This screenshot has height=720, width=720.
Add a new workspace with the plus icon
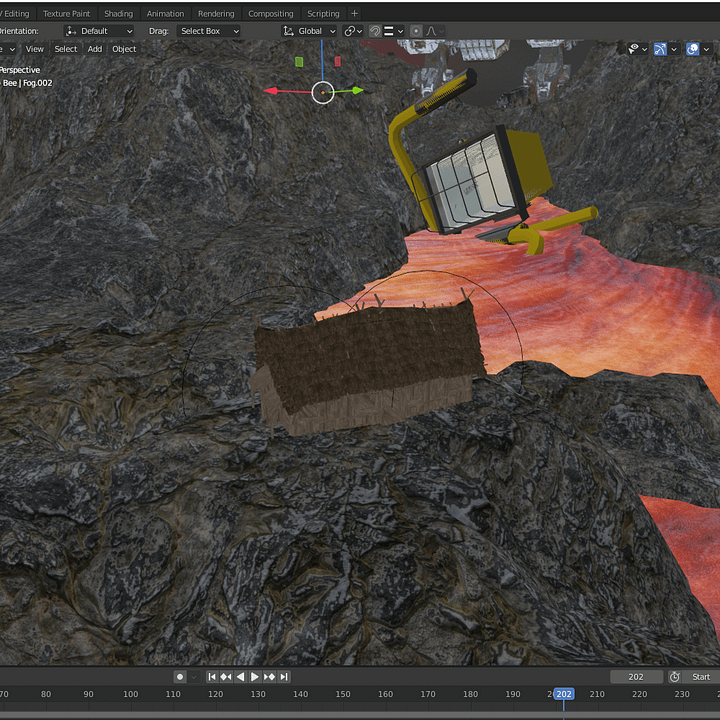pyautogui.click(x=354, y=14)
